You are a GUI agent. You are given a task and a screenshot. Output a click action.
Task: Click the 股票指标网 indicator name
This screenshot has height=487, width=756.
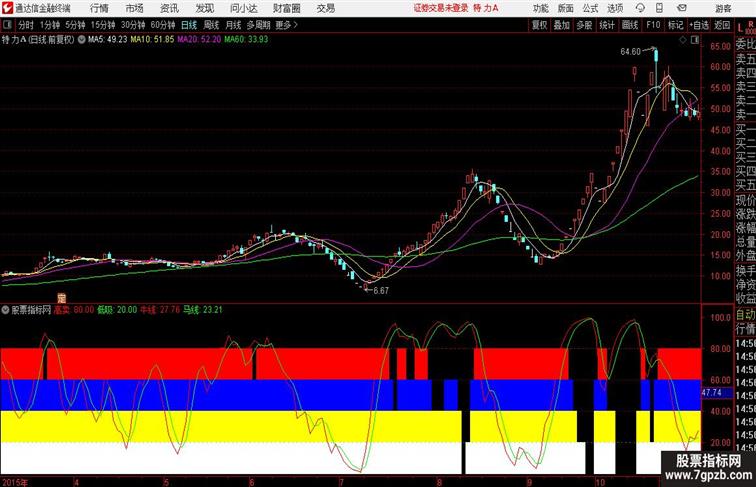(x=31, y=310)
